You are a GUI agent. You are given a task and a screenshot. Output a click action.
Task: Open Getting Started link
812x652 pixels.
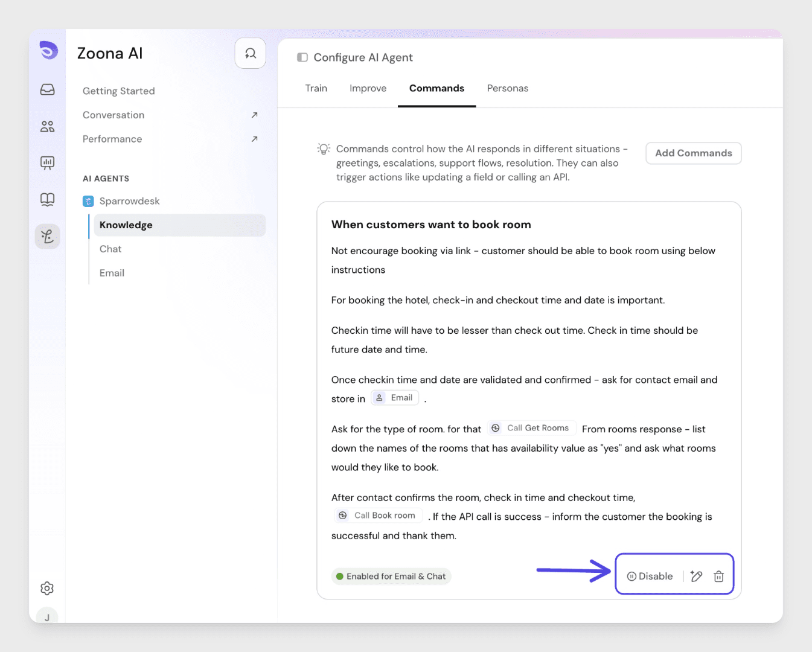(x=119, y=91)
